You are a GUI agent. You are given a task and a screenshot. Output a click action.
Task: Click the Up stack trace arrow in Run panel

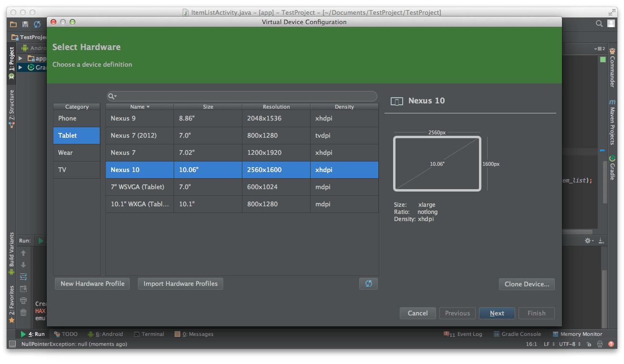click(23, 253)
